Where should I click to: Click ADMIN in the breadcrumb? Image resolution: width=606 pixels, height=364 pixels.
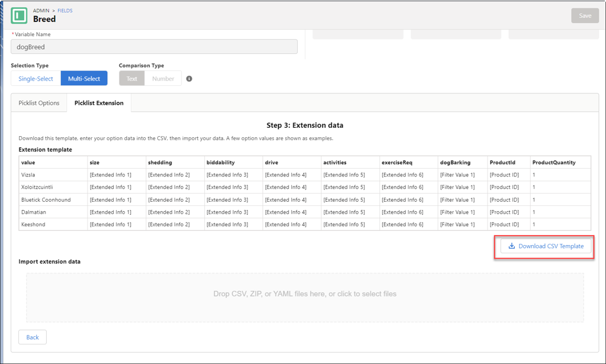(41, 11)
